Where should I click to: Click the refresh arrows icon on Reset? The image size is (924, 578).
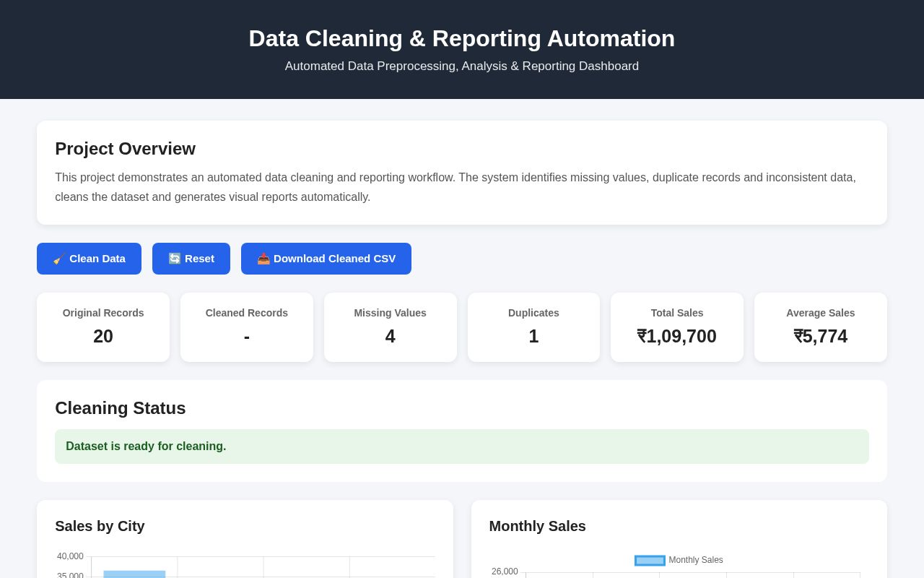175,259
